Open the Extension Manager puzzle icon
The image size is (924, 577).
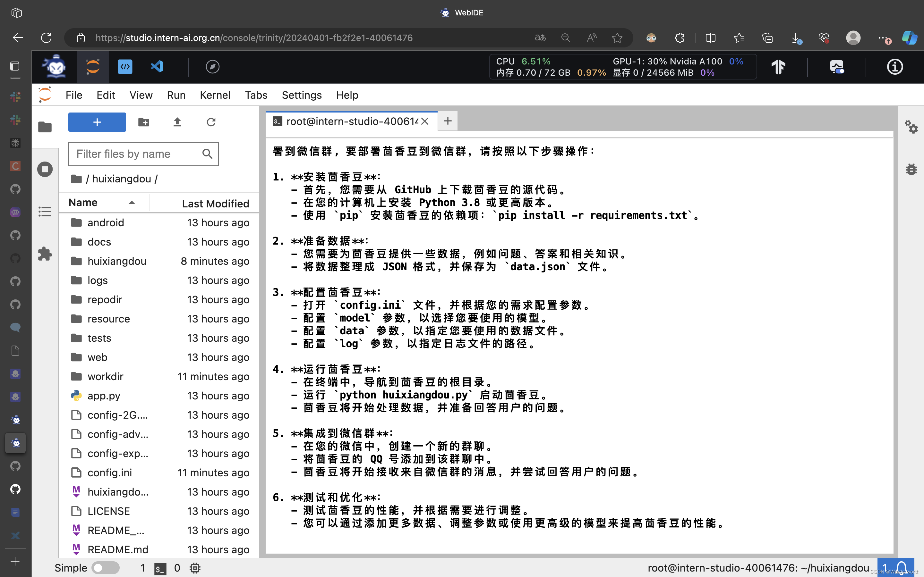click(x=45, y=254)
